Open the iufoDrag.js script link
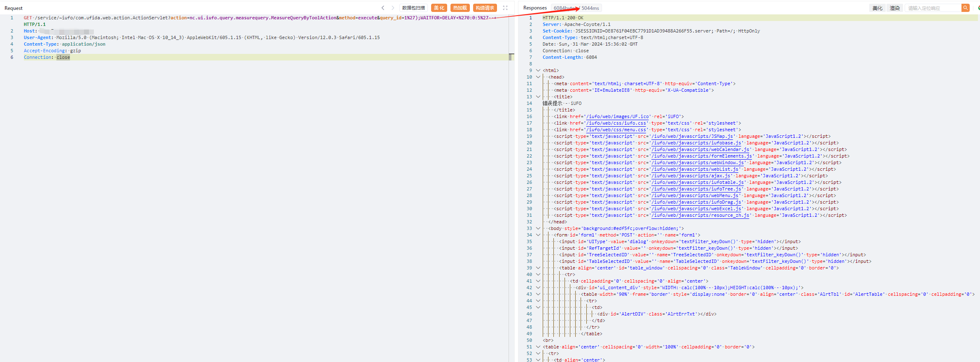The height and width of the screenshot is (362, 980). [697, 202]
